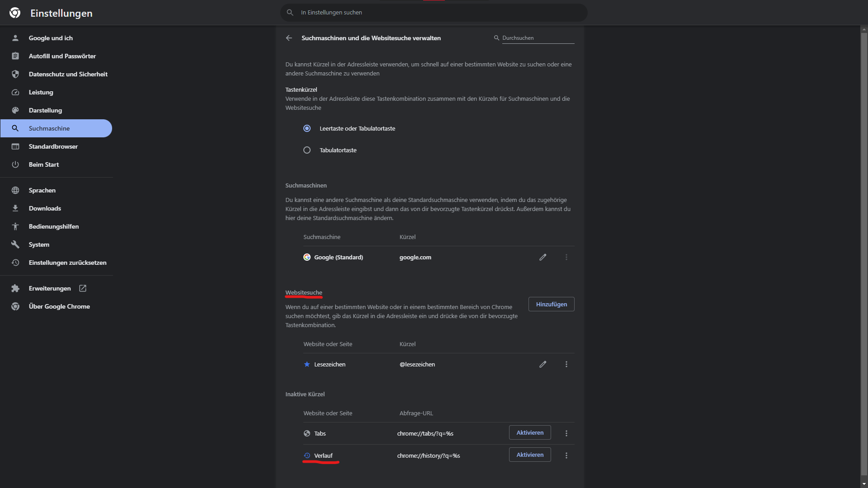This screenshot has height=488, width=868.
Task: Open the three-dot menu next to Google (Standard)
Action: tap(566, 257)
